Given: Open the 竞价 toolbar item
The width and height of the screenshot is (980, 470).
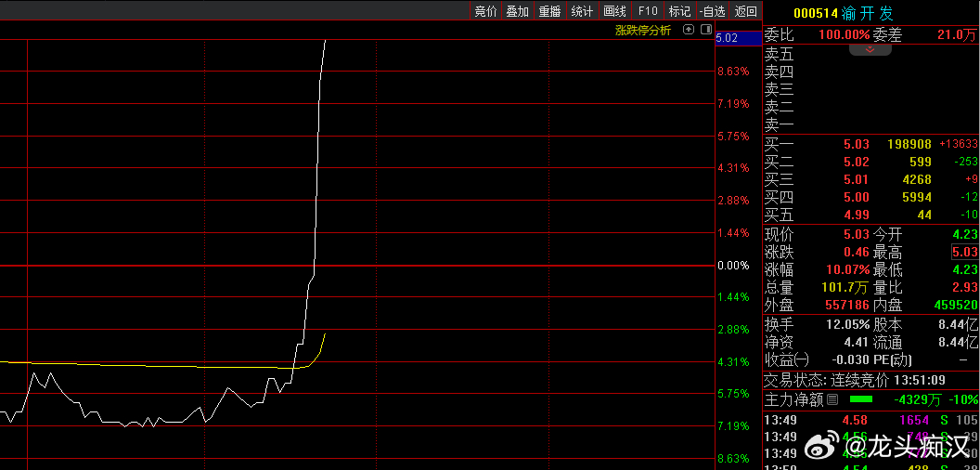Looking at the screenshot, I should (485, 11).
